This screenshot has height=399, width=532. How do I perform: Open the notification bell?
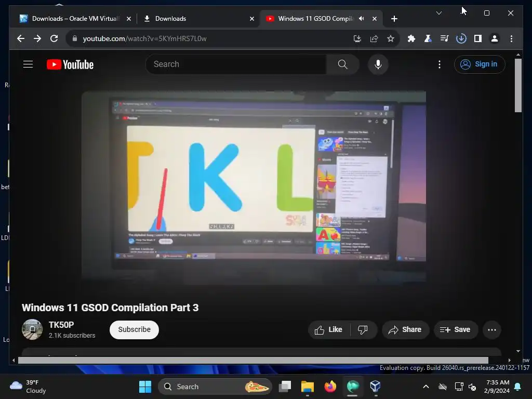[x=518, y=387]
